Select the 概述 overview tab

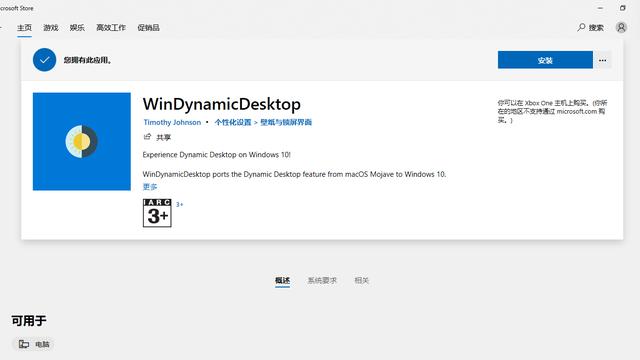[x=282, y=280]
